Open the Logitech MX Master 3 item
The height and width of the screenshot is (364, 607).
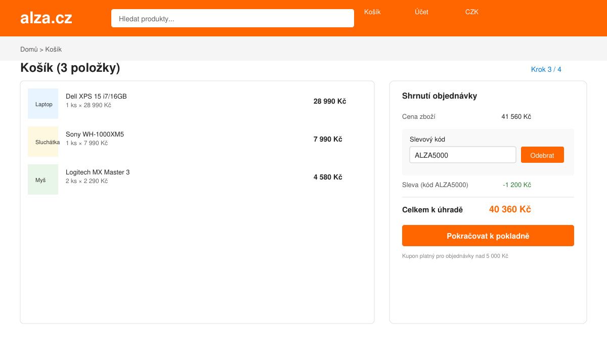click(98, 172)
